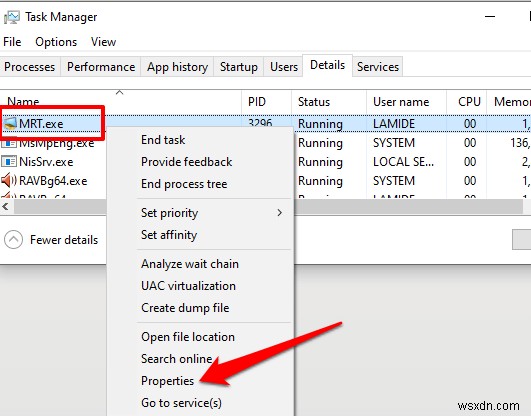
Task: Choose End process tree
Action: click(x=200, y=184)
